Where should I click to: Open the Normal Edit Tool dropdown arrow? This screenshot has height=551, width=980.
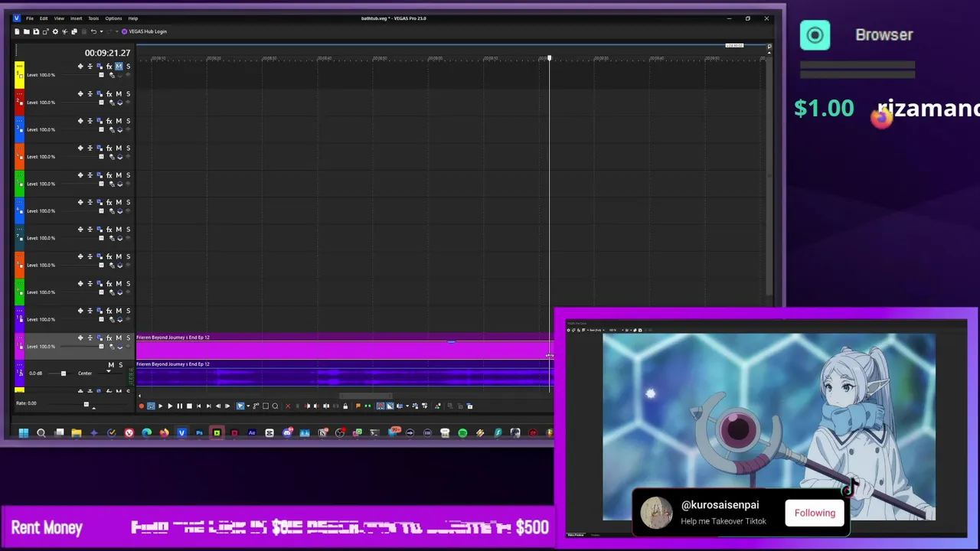coord(248,406)
